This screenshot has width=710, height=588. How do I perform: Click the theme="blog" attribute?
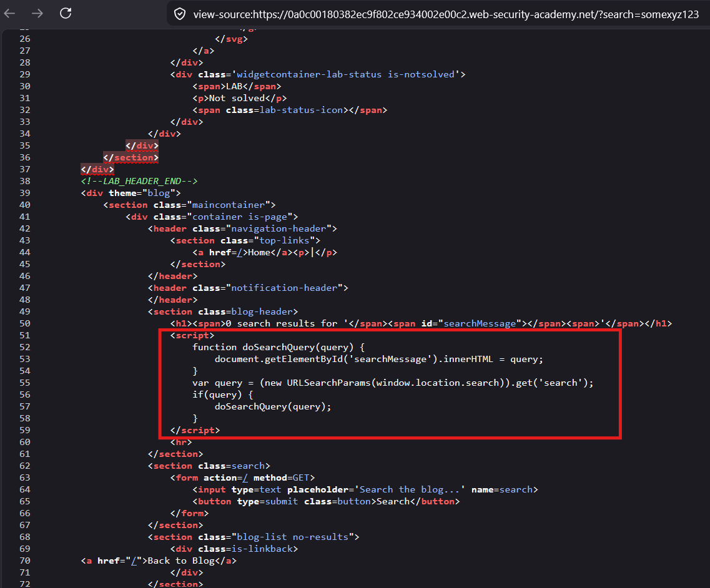[142, 194]
